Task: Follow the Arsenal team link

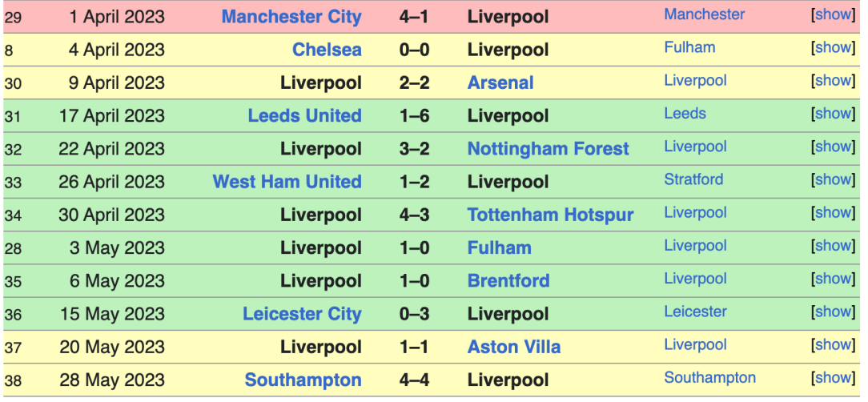Action: coord(500,83)
